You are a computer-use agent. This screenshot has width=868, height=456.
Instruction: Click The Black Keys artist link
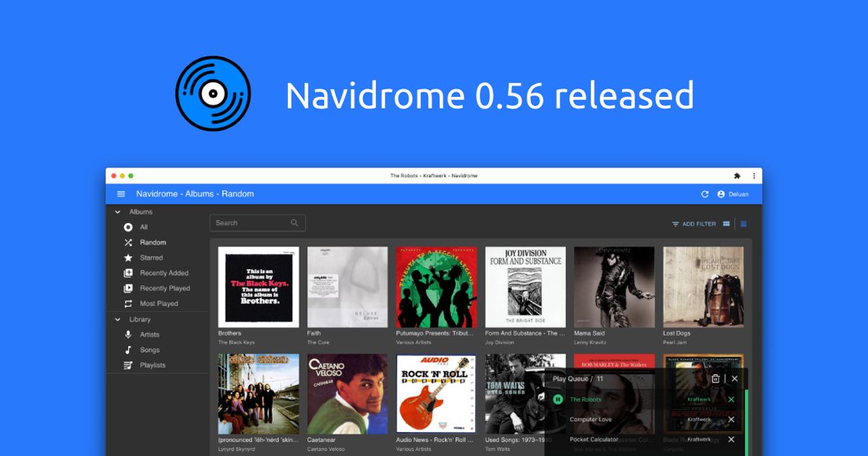pyautogui.click(x=237, y=342)
